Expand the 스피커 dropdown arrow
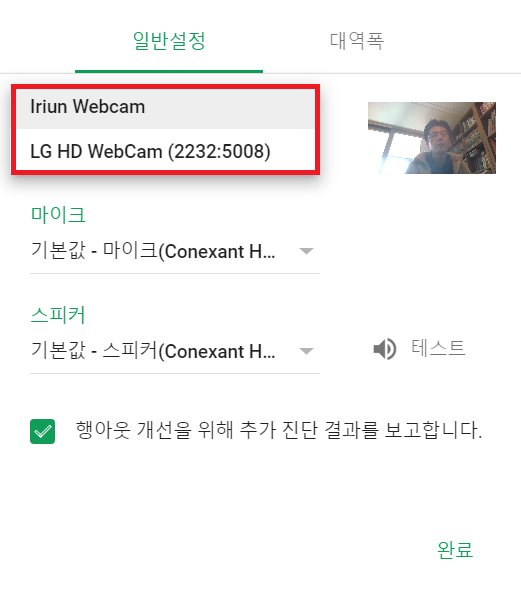 306,351
